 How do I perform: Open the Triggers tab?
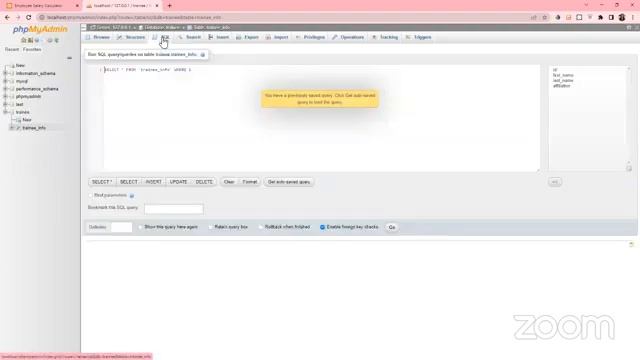419,37
